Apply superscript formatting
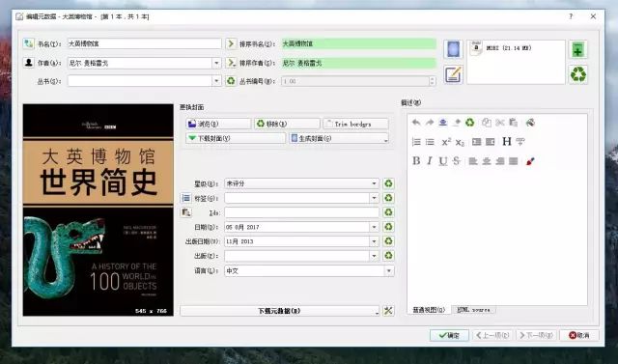The image size is (618, 364). [446, 142]
